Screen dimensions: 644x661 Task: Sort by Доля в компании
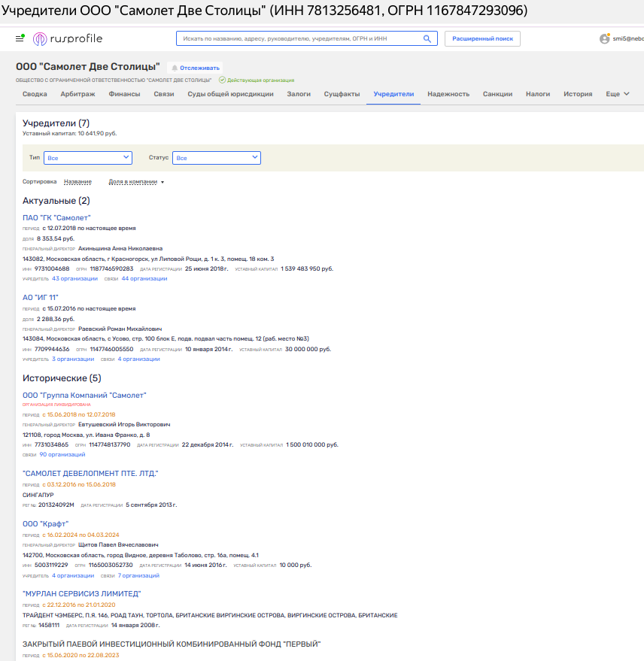(x=133, y=182)
